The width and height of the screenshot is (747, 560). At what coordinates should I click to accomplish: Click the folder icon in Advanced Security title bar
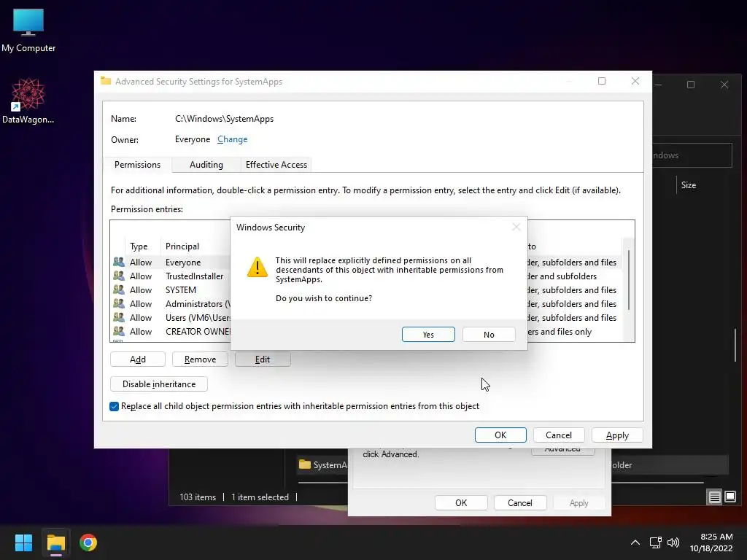point(106,81)
